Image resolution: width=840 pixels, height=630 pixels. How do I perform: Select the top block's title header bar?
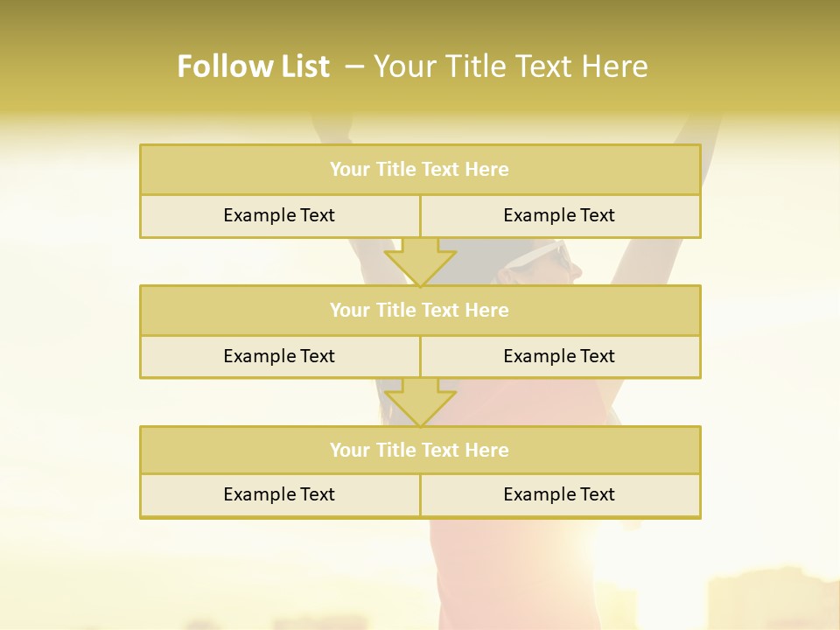(420, 170)
